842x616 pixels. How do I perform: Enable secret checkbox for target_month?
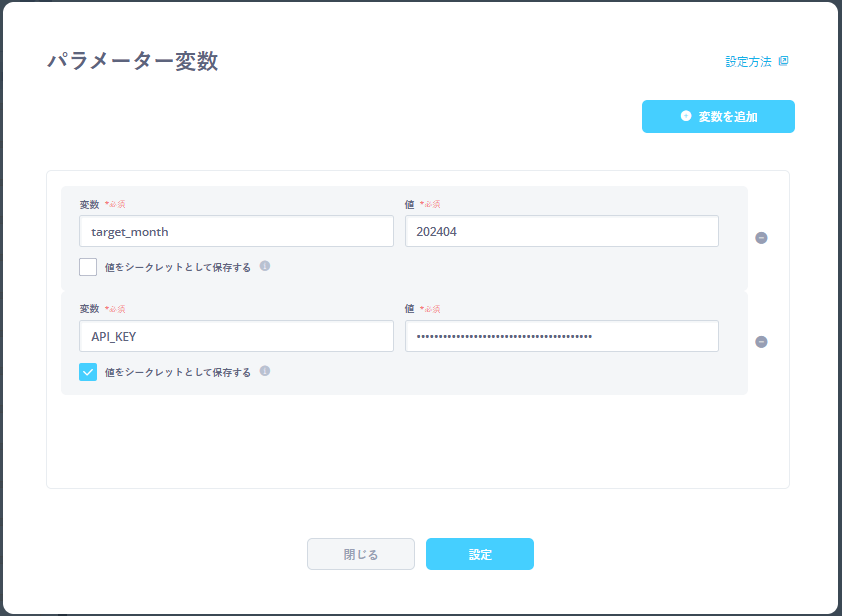88,267
